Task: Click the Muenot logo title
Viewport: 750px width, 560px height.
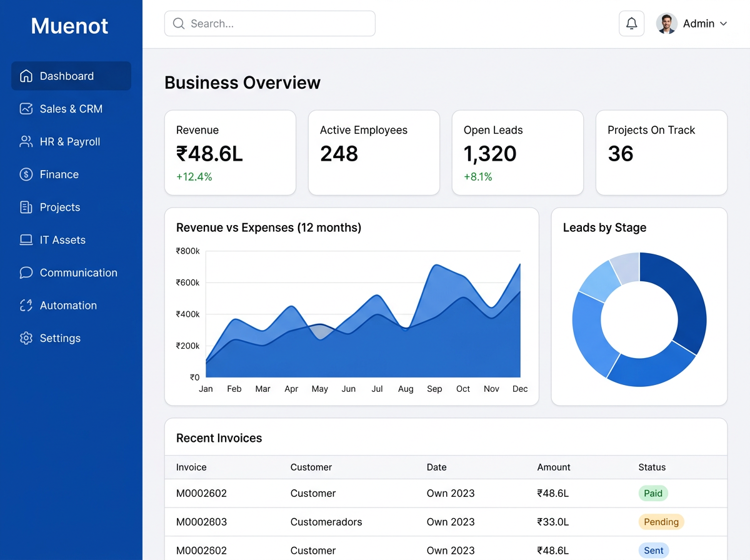Action: [x=69, y=26]
